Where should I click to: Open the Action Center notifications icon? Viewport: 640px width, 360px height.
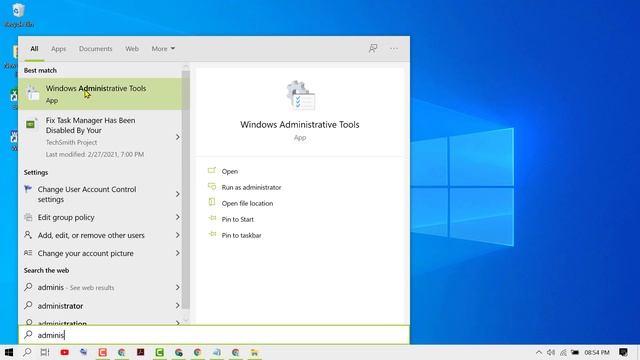[623, 352]
